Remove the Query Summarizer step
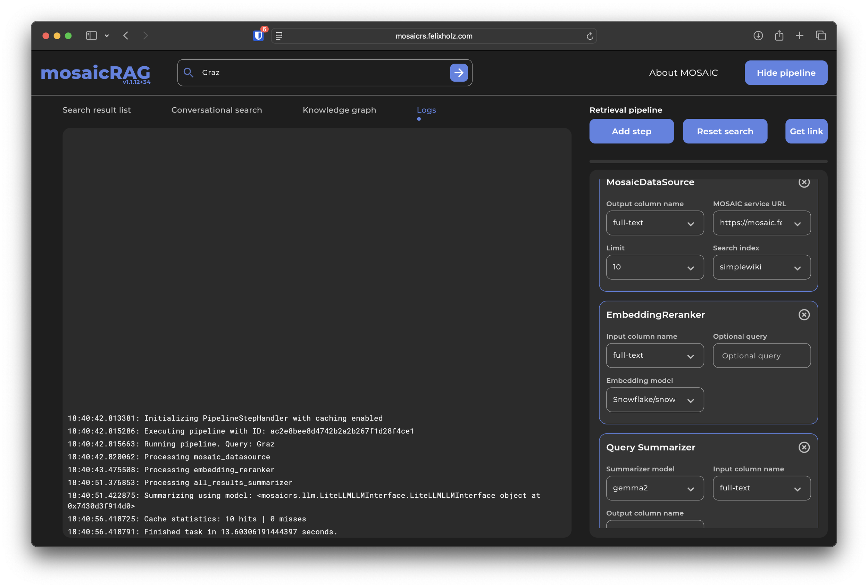Screen dimensions: 868x588 pos(804,447)
